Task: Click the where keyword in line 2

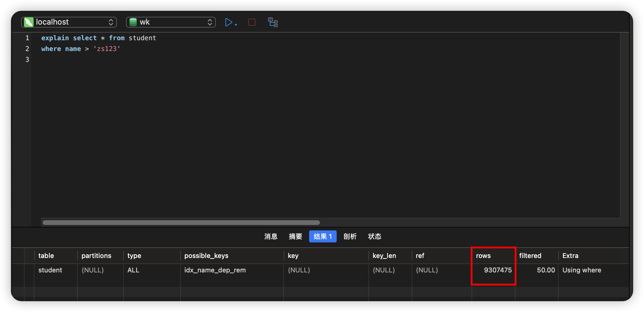Action: coord(51,49)
